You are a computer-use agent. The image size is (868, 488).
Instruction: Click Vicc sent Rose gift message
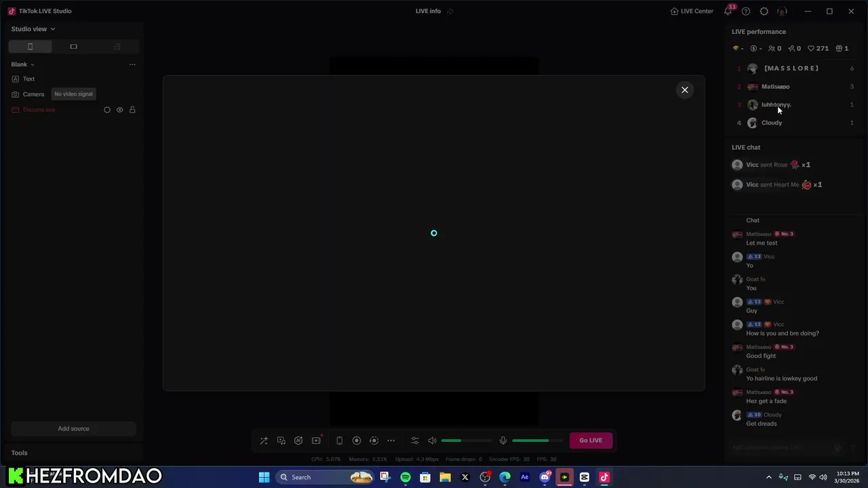click(x=772, y=165)
